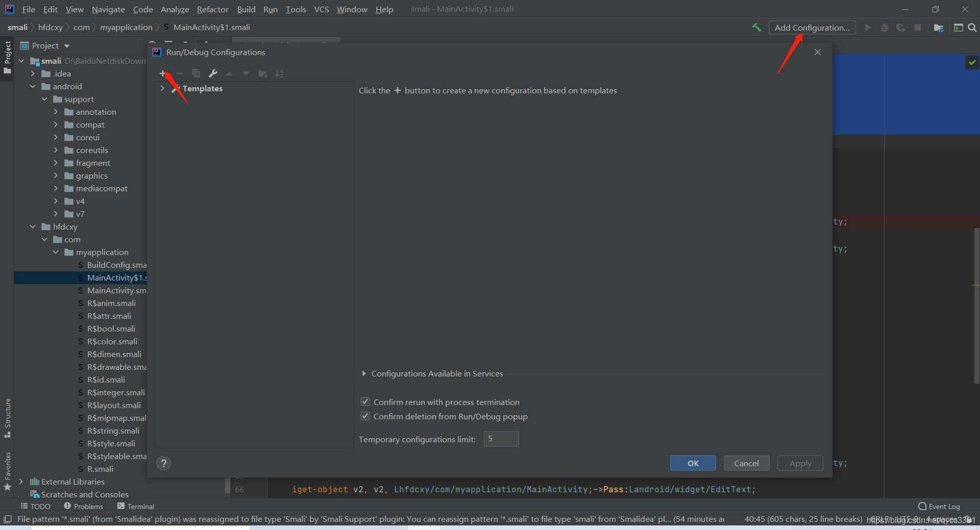The height and width of the screenshot is (530, 980).
Task: Click myapplication breadcrumb in navigation bar
Action: [126, 28]
